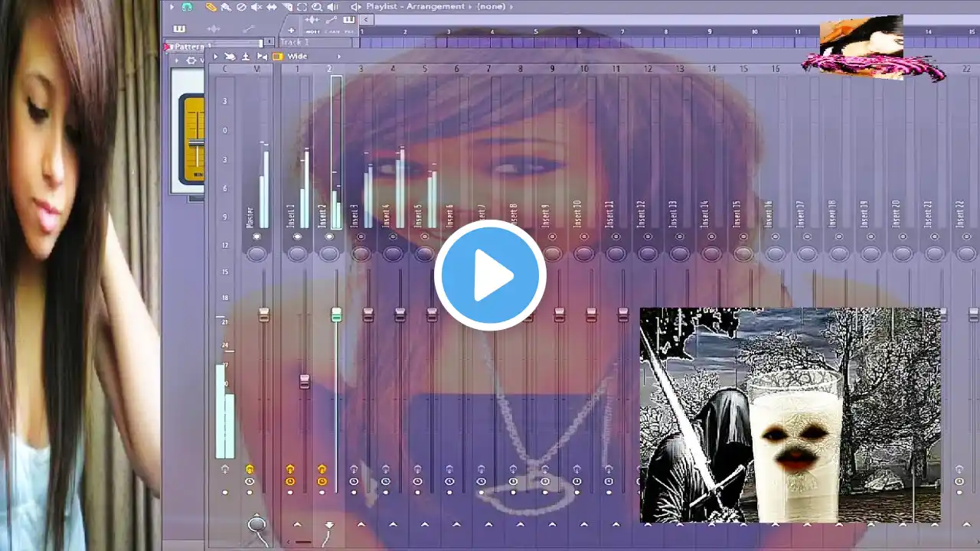The width and height of the screenshot is (980, 551).
Task: Toggle mute LED on Insert 1 track
Action: click(x=297, y=237)
